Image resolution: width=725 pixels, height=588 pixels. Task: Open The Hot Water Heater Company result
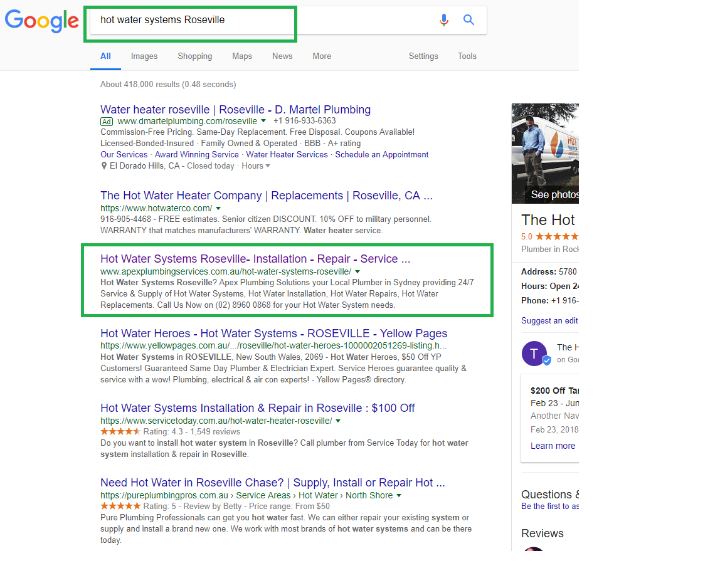click(x=267, y=196)
